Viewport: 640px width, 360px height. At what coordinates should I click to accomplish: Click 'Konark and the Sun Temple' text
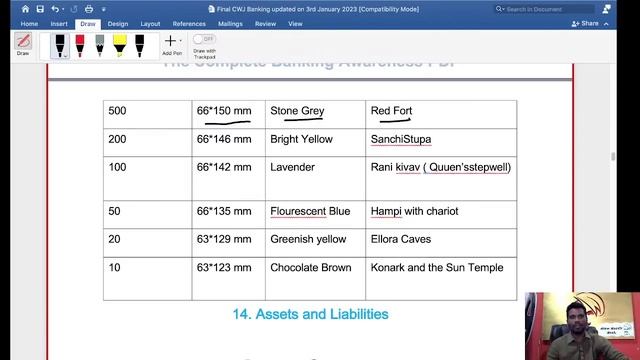[x=437, y=268]
